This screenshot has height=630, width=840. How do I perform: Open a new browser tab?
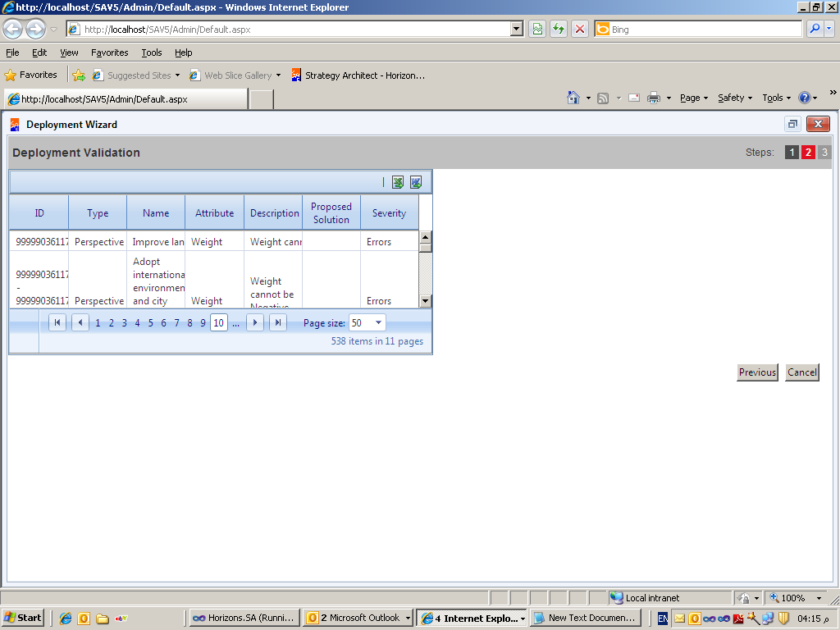pos(262,99)
